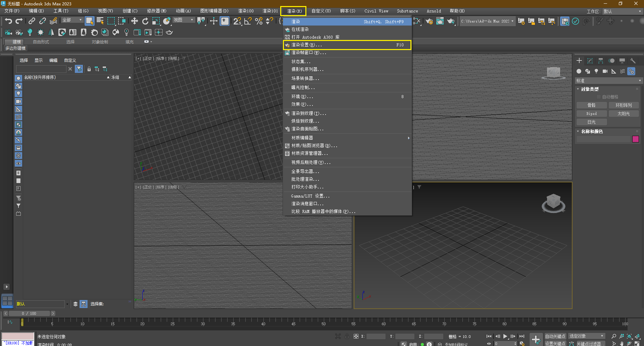The image size is (644, 346).
Task: Toggle display cameras filter in explorer
Action: 18,101
